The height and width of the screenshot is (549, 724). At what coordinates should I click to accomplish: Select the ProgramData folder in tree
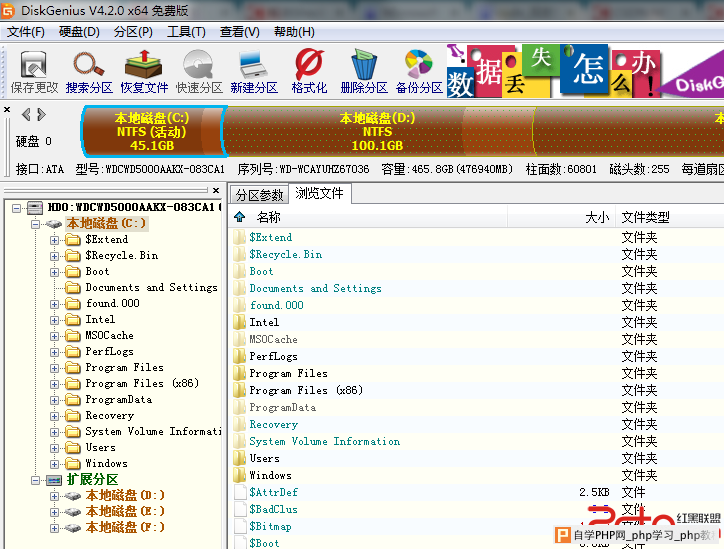(x=119, y=399)
